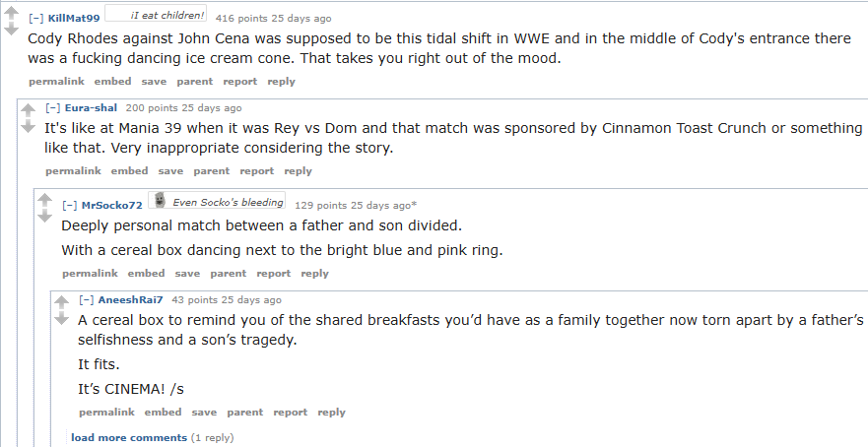Collapse Eura-shal's comment thread
Image resolution: width=868 pixels, height=447 pixels.
53,108
